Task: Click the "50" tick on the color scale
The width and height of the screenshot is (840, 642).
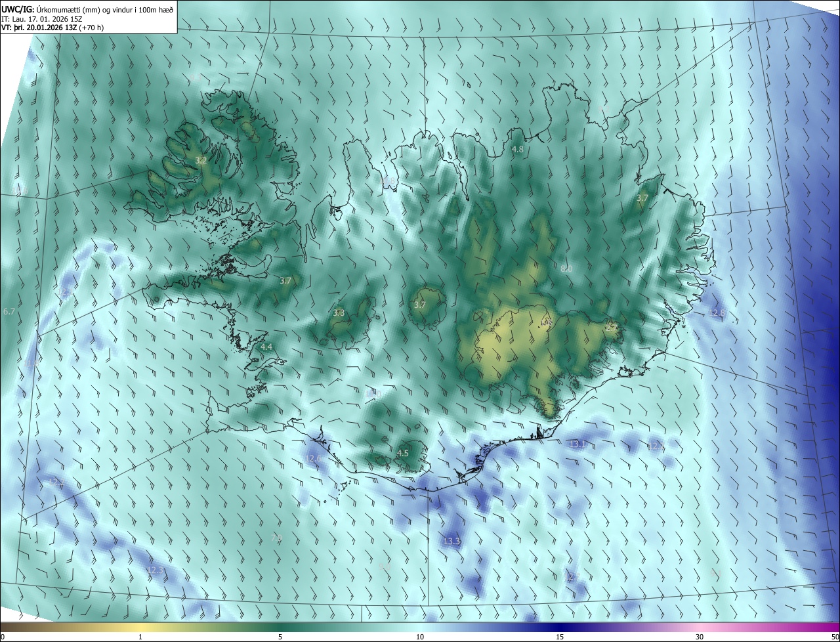Action: click(x=835, y=637)
